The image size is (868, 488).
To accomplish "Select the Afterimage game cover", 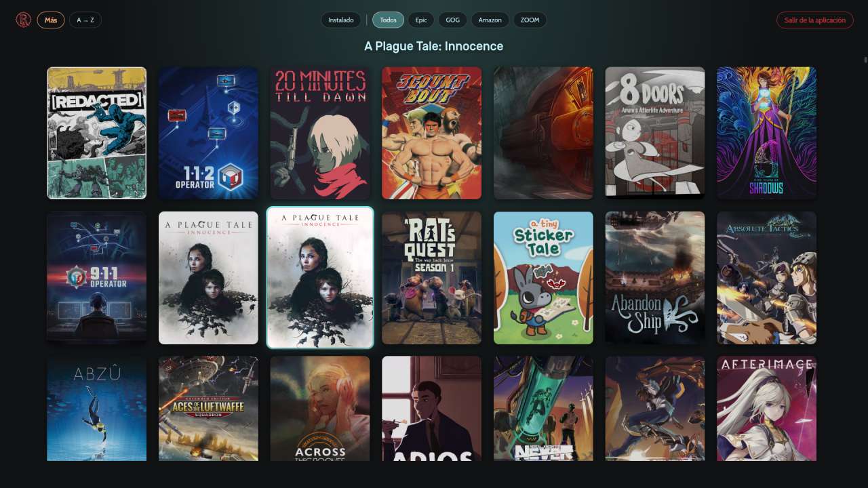I will [x=766, y=409].
